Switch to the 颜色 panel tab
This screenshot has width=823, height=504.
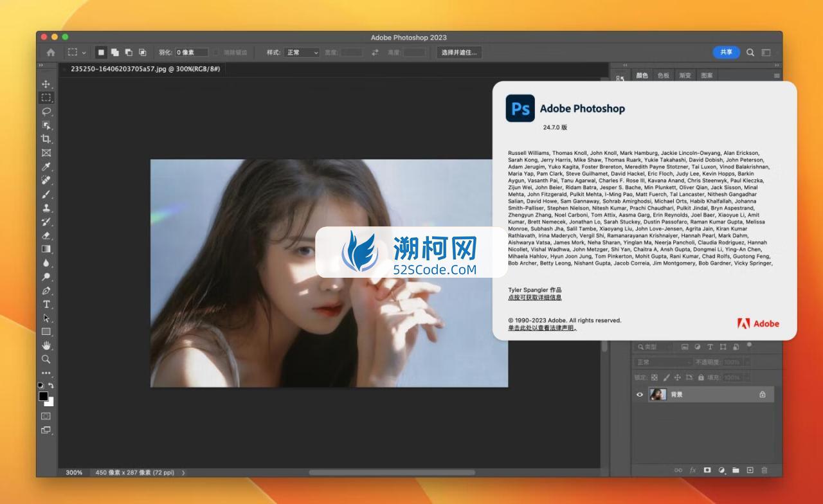click(x=642, y=75)
